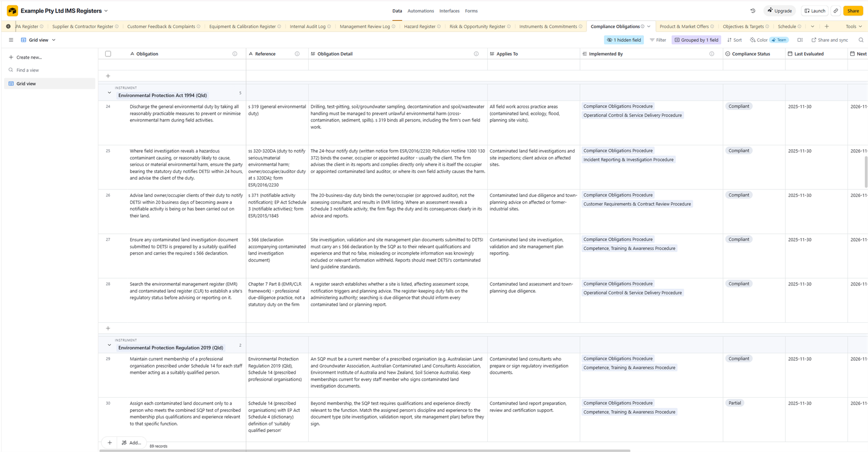Switch to Forms tab
Viewport: 868px width, 452px height.
tap(471, 11)
